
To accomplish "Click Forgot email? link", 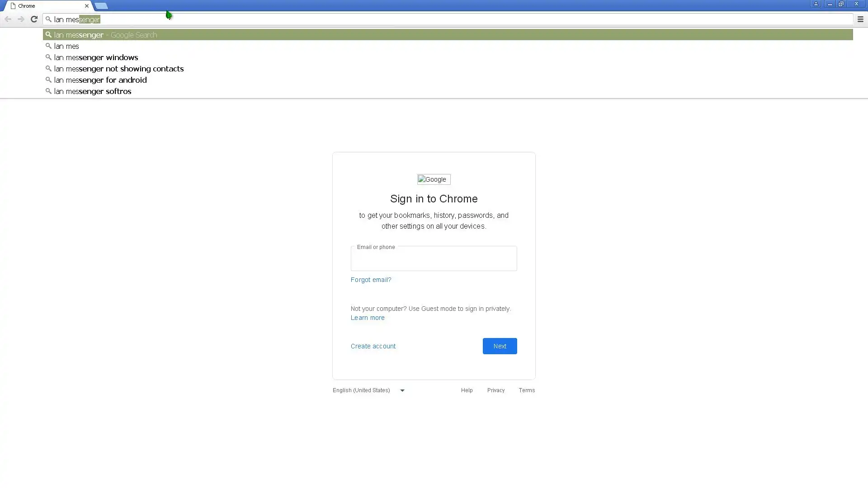I will [371, 280].
